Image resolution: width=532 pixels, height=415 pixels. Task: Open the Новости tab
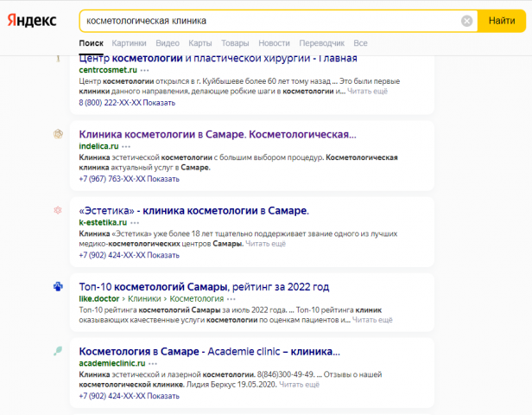[274, 43]
